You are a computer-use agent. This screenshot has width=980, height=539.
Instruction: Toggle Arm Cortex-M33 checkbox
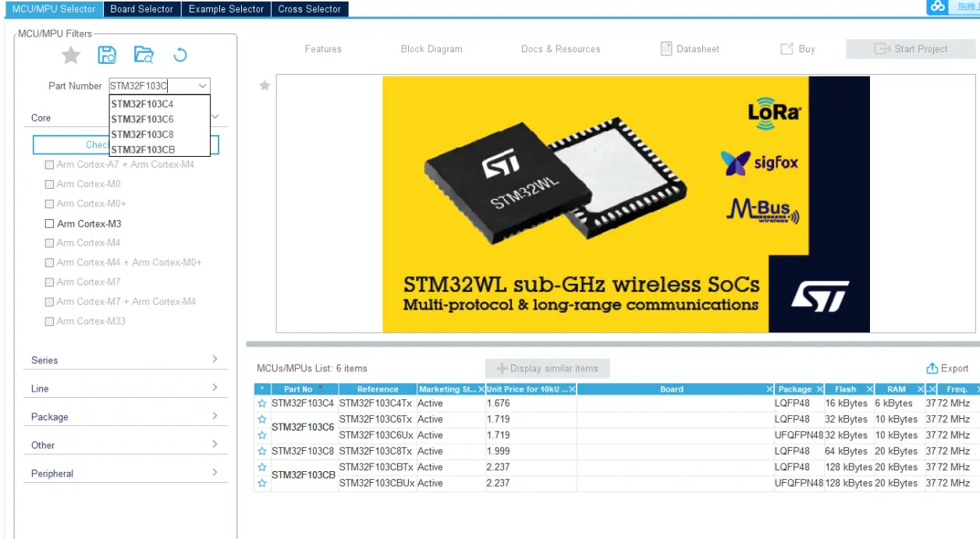(49, 321)
